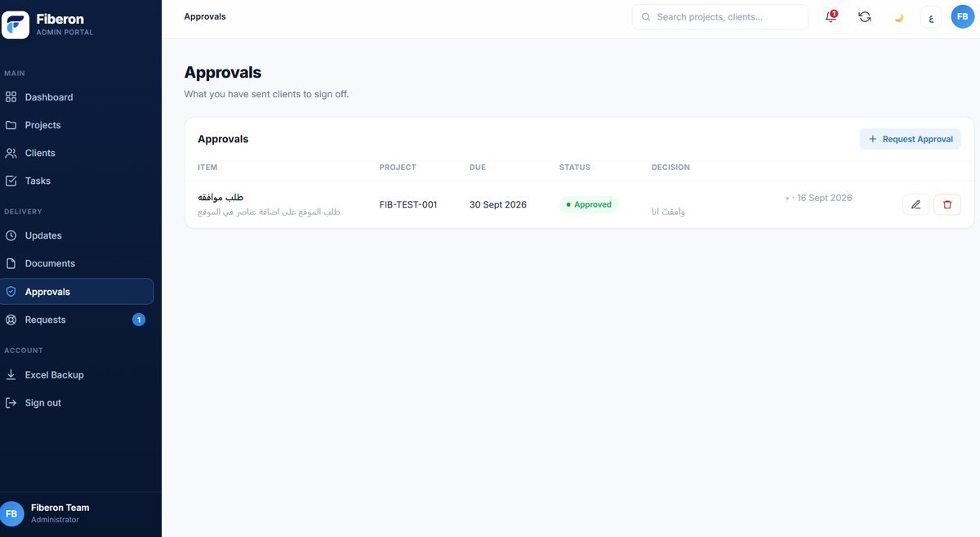Open Requests in the sidebar
The image size is (980, 537).
[77, 320]
